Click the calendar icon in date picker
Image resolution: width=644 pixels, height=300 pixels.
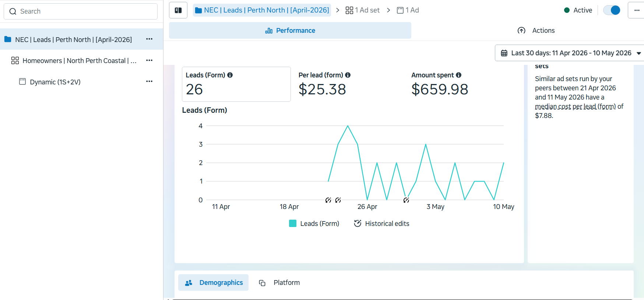(504, 53)
